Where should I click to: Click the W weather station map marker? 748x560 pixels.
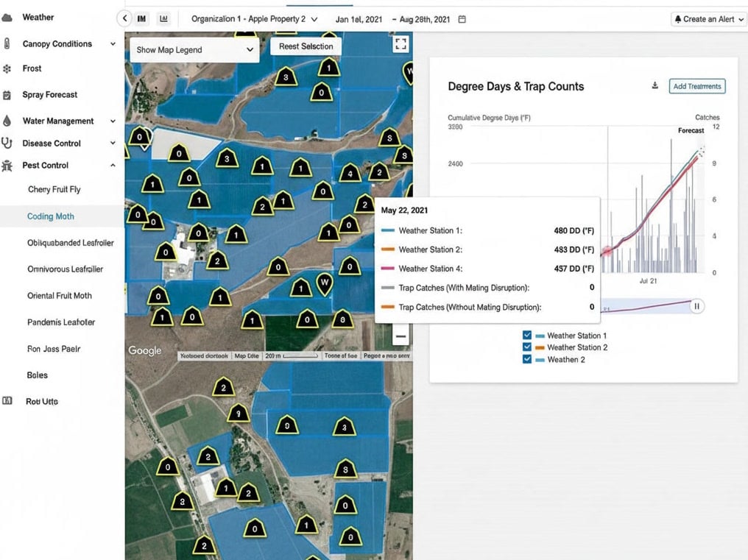coord(323,282)
